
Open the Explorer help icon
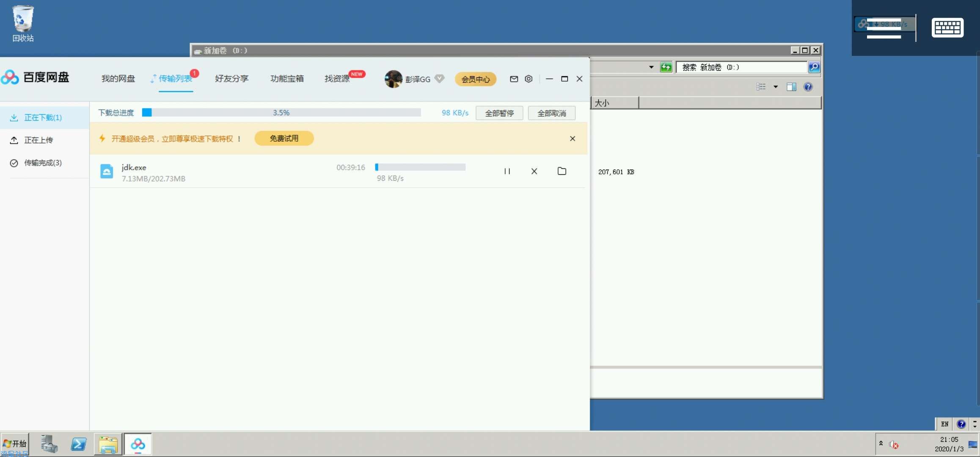[808, 87]
